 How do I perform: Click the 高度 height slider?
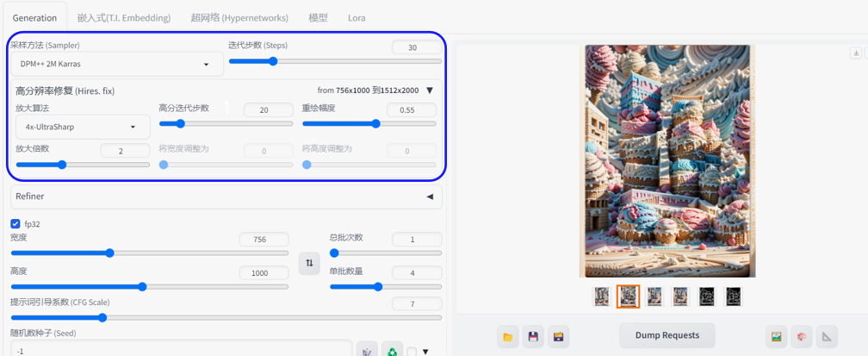[150, 287]
